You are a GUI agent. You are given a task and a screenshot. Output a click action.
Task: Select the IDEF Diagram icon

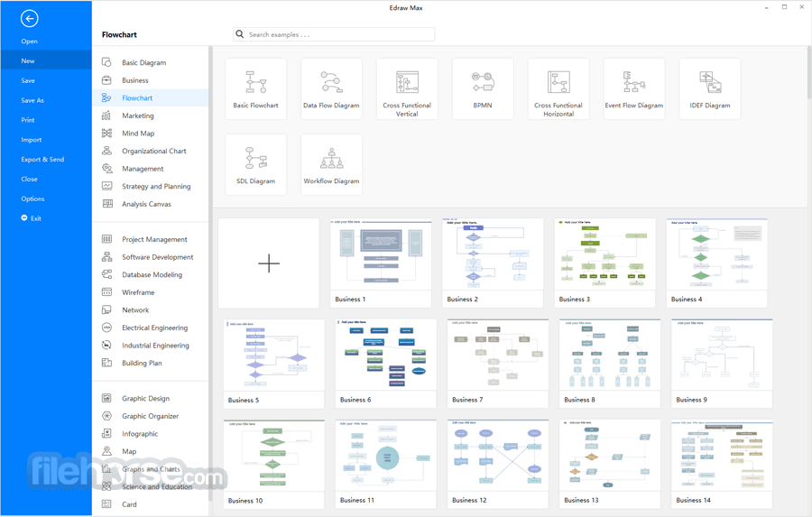710,82
